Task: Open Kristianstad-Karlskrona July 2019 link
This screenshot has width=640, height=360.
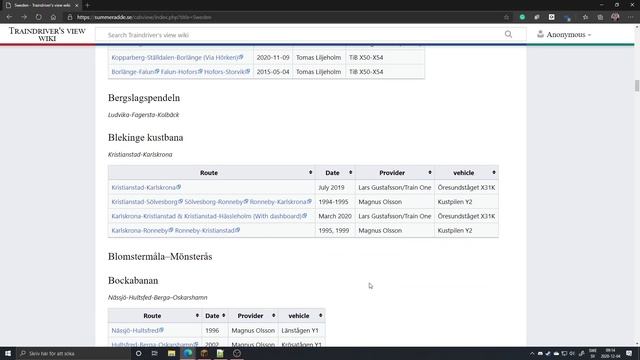Action: point(146,187)
